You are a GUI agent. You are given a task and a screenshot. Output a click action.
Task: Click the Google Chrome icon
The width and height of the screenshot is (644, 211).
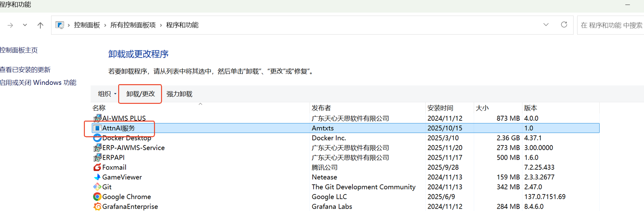coord(97,197)
